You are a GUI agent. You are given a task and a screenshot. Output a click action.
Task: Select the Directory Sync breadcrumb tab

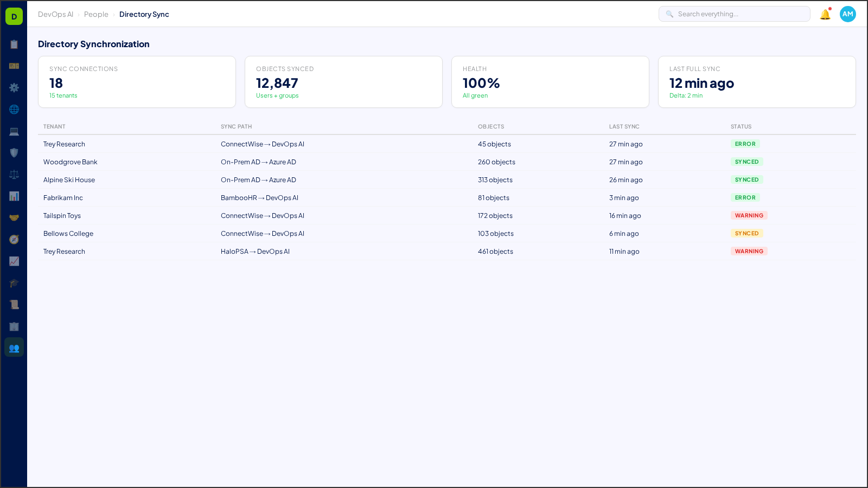pos(144,14)
